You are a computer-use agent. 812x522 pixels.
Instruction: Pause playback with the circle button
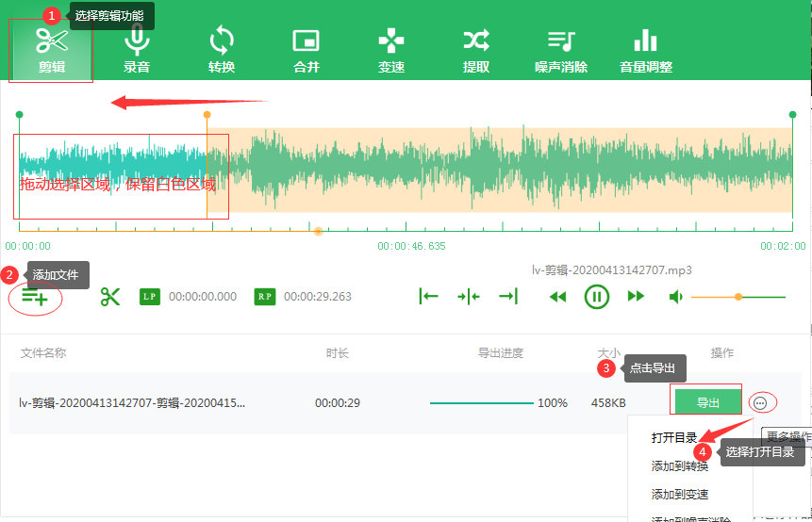(597, 297)
